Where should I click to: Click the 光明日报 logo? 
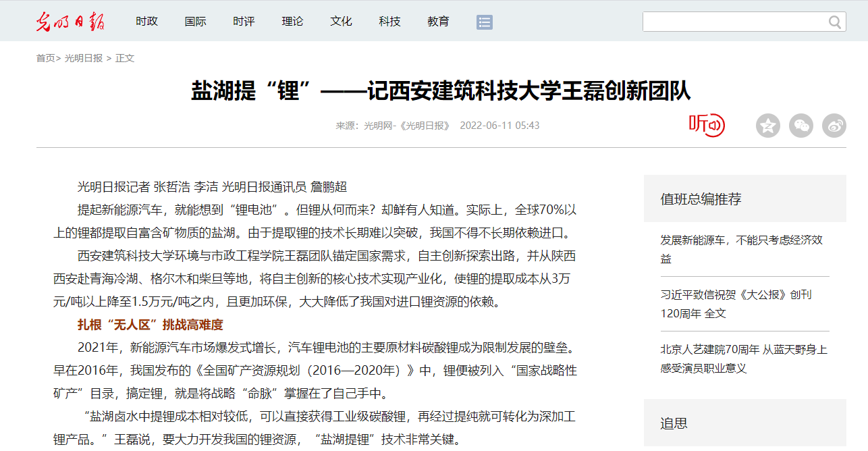(x=70, y=22)
